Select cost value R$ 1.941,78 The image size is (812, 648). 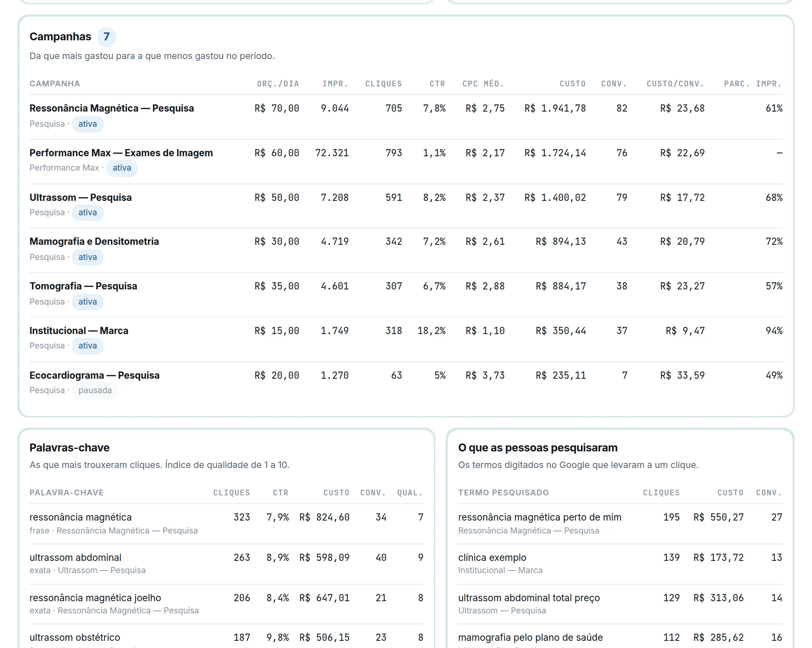click(555, 108)
